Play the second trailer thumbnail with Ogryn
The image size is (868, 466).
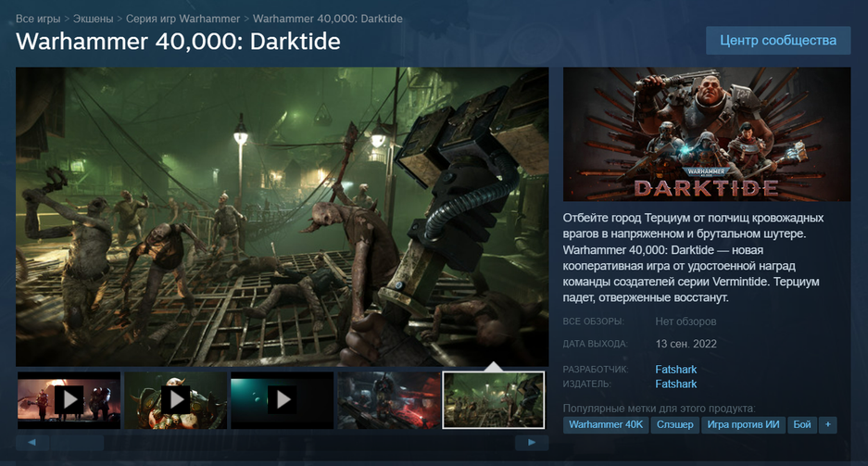175,399
